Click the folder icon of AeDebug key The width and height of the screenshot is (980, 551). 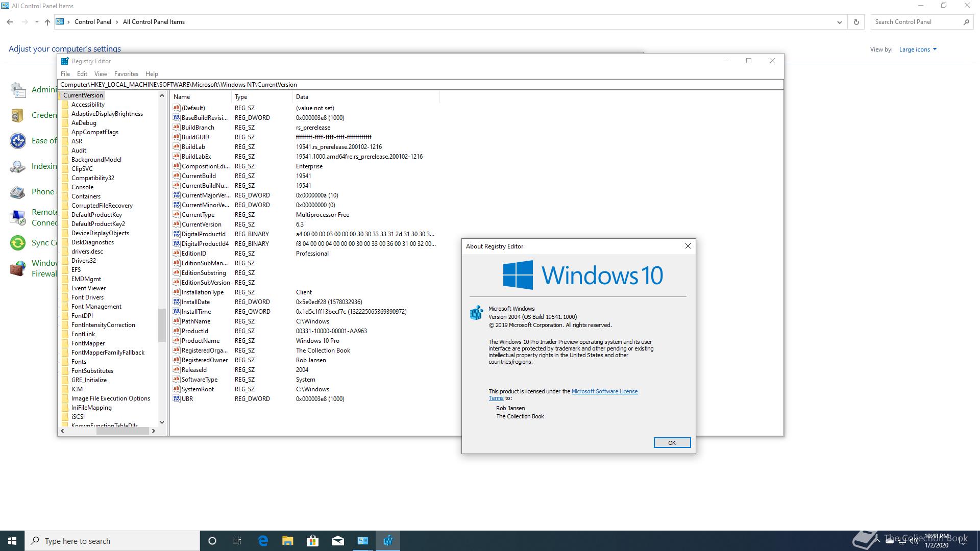pos(65,123)
